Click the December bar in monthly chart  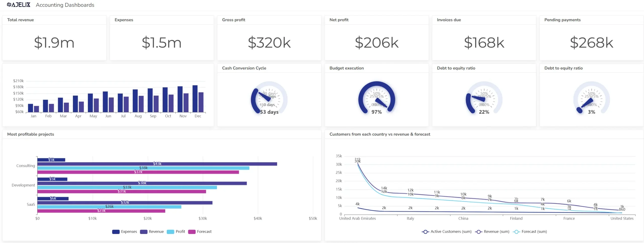point(195,99)
